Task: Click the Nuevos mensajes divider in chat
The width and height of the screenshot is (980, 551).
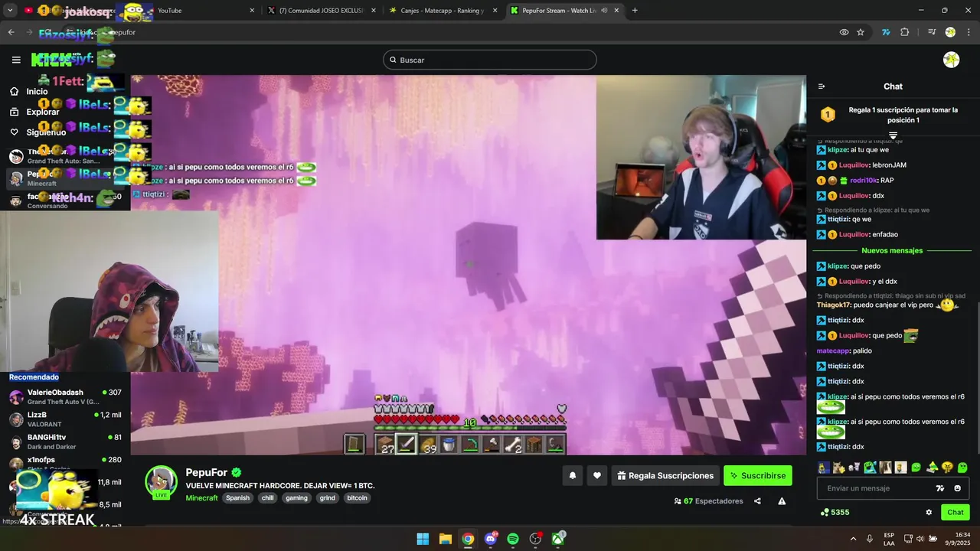Action: [x=892, y=250]
